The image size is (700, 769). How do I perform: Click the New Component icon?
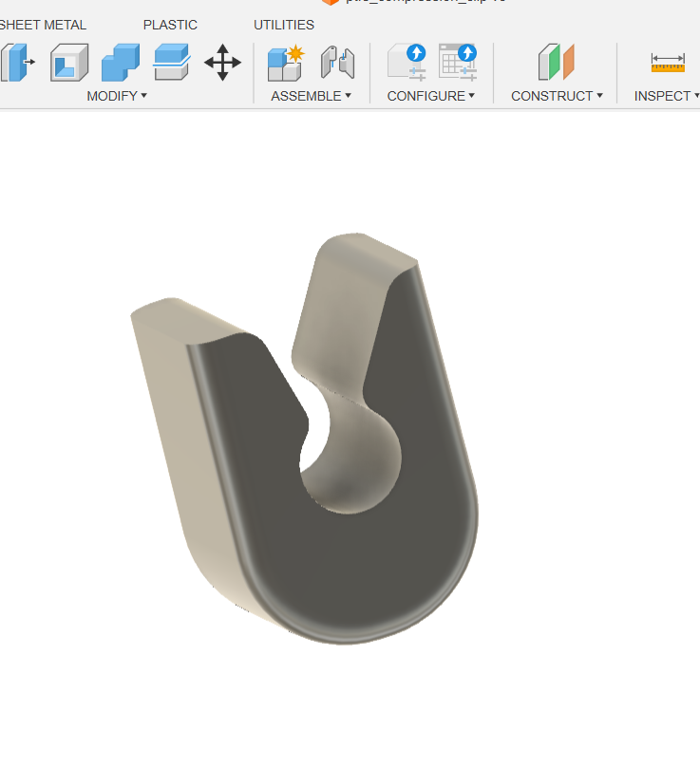coord(286,63)
